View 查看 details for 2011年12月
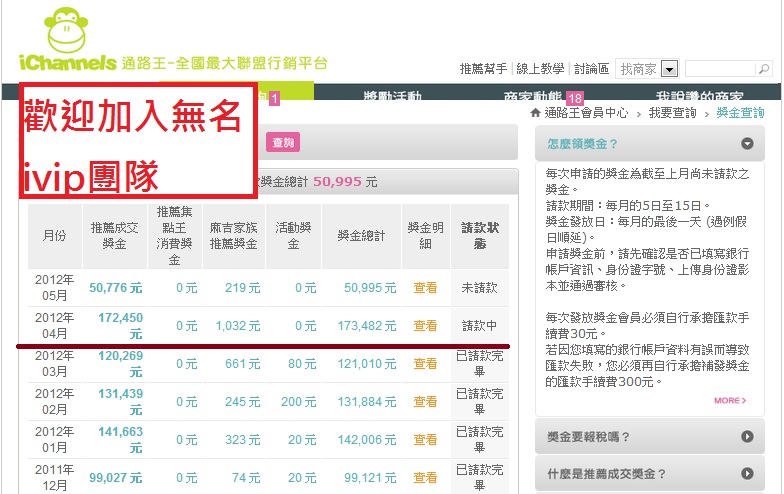 [425, 478]
